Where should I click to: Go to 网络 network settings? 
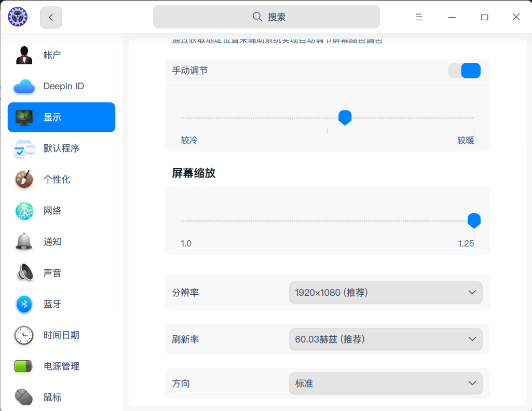[x=61, y=211]
